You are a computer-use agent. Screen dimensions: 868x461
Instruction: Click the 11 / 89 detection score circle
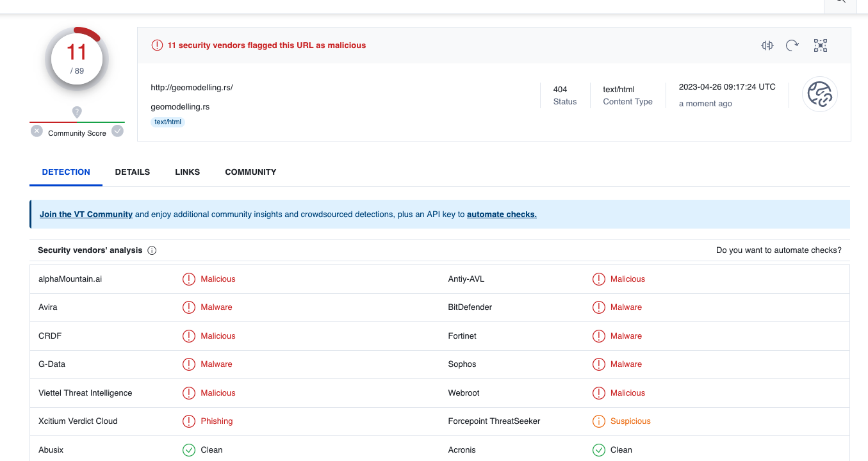point(77,59)
